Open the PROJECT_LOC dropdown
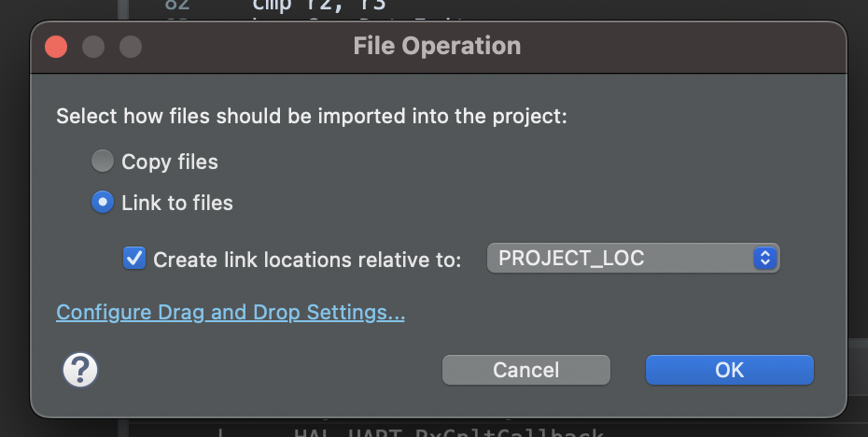This screenshot has width=868, height=437. 633,259
